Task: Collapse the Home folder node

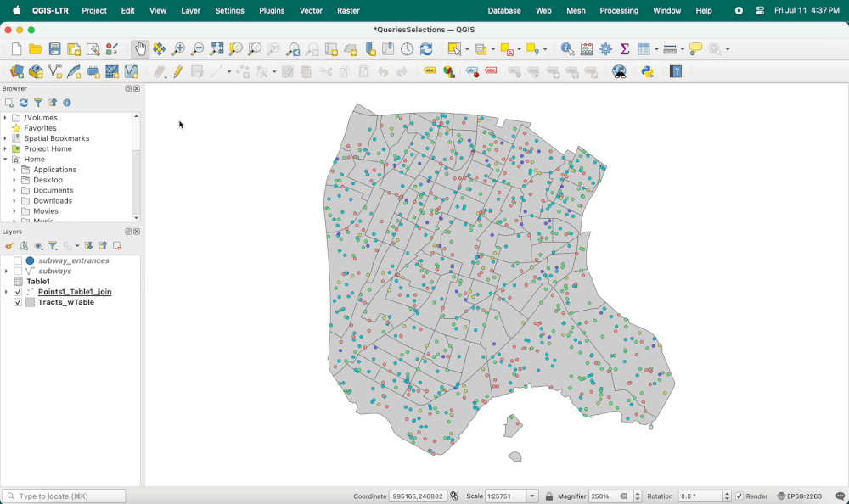Action: click(5, 160)
